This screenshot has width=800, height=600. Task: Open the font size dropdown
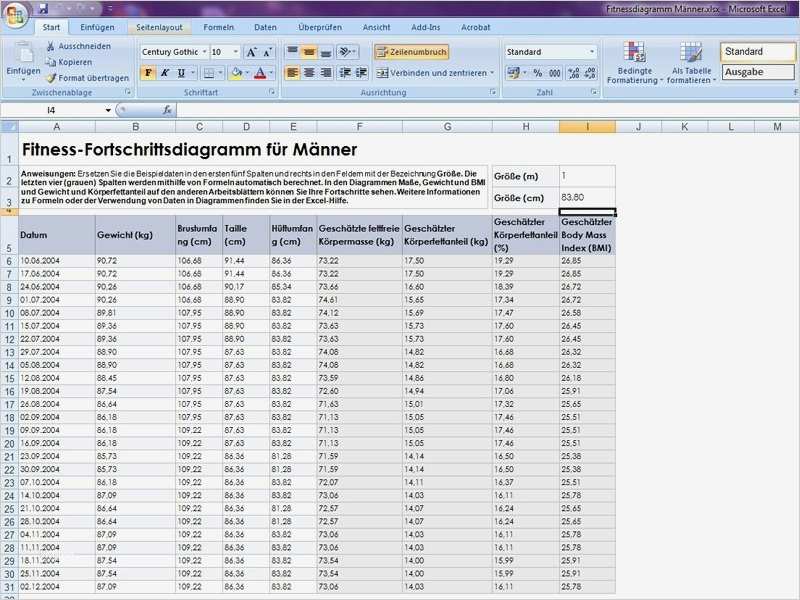[236, 51]
